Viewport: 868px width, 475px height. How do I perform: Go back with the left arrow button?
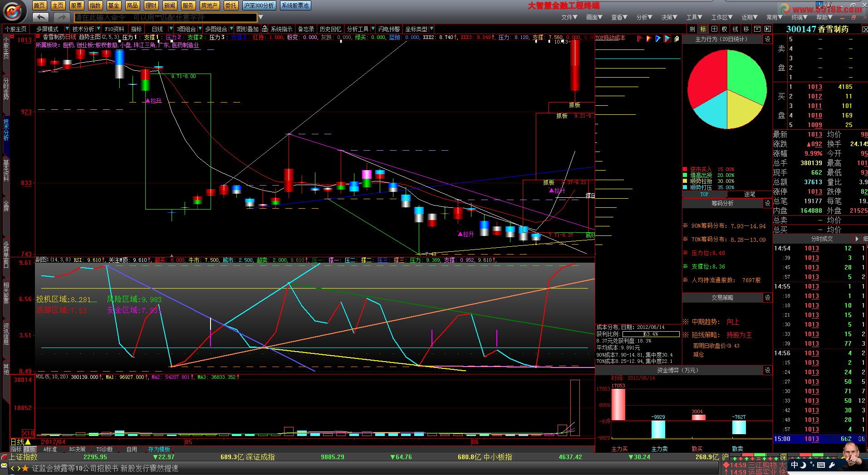[x=40, y=17]
